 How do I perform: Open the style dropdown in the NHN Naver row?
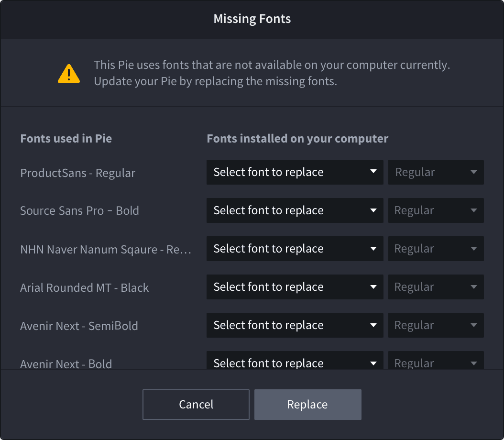pyautogui.click(x=436, y=249)
